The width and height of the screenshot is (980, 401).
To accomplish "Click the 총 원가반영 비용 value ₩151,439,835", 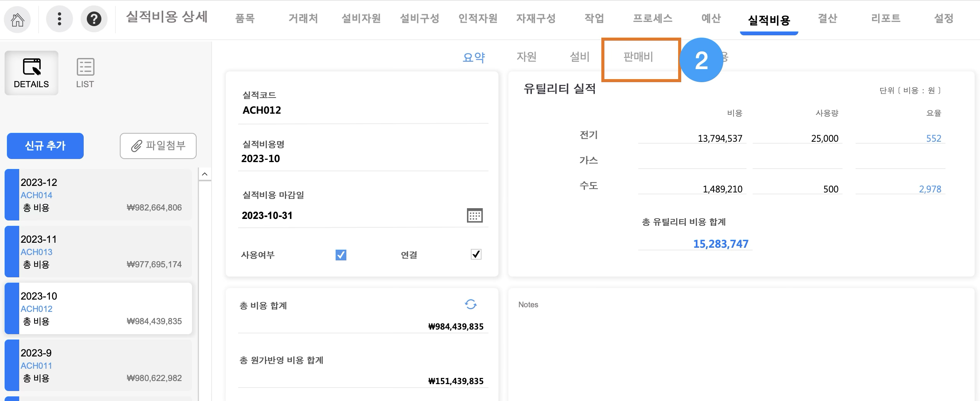I will tap(456, 381).
